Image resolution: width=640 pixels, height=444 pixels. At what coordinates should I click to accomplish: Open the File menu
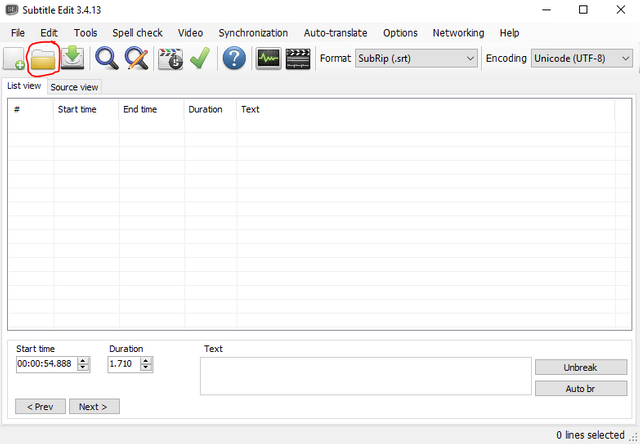(18, 33)
